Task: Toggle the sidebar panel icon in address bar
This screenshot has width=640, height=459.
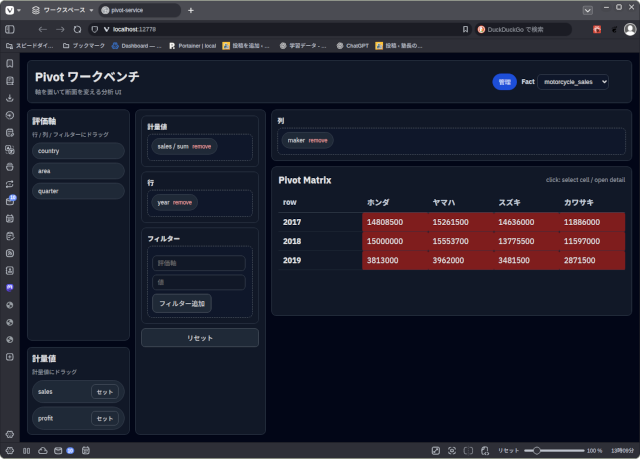Action: (x=10, y=29)
